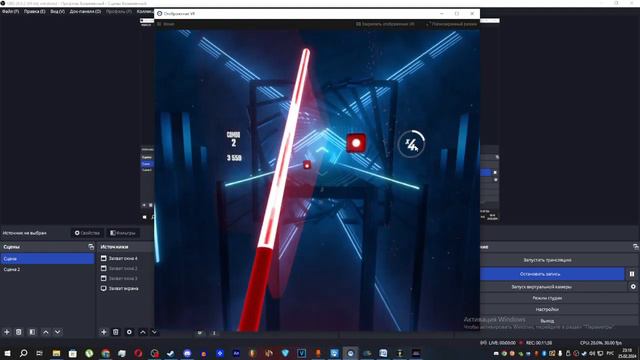Open virtual camera settings gear icon
The width and height of the screenshot is (640, 360).
pos(633,287)
